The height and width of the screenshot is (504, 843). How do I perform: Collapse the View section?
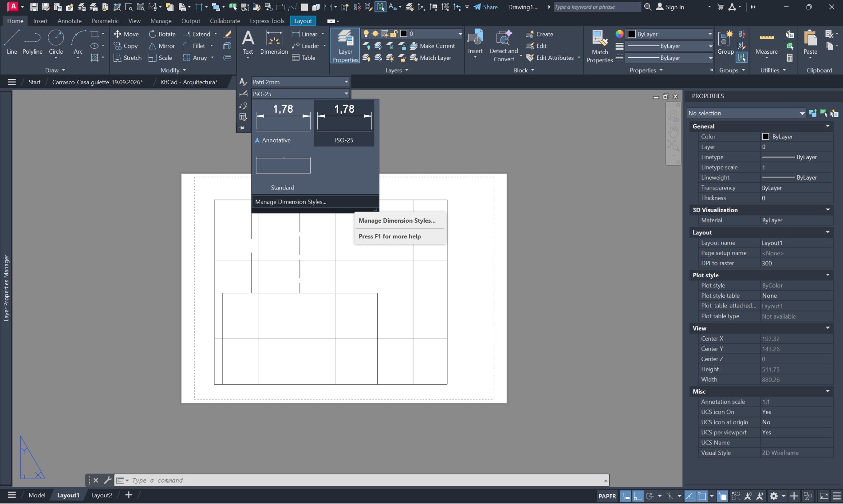click(827, 328)
